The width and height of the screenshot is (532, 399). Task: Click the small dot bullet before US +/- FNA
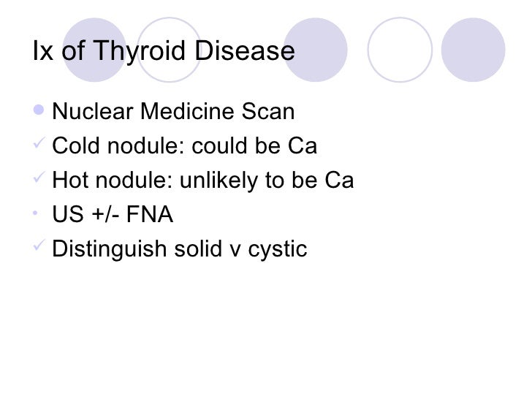coord(35,213)
